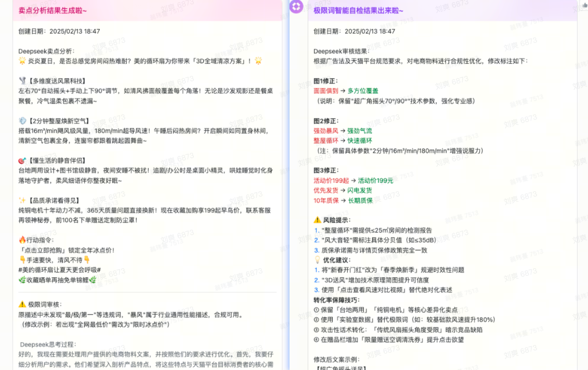The height and width of the screenshot is (370, 588).
Task: Click the satellite dish emoji before 多维度送风黑科技
Action: click(x=22, y=81)
